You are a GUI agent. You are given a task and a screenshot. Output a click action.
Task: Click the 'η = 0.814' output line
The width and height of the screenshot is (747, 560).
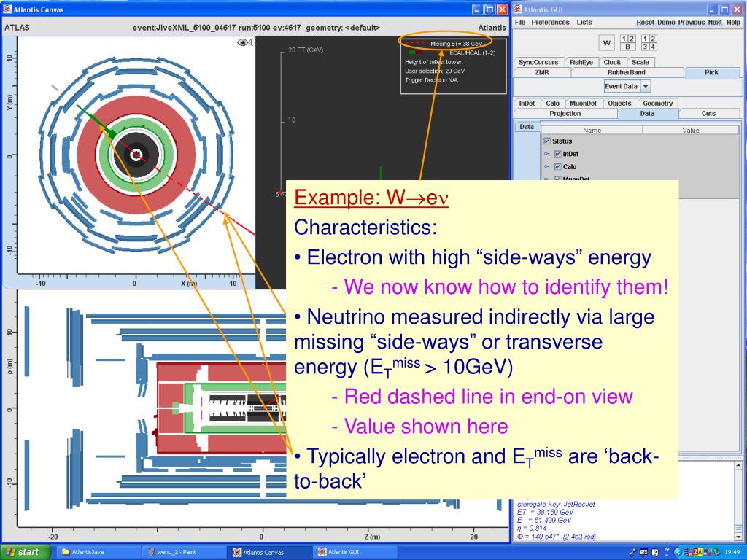(532, 529)
